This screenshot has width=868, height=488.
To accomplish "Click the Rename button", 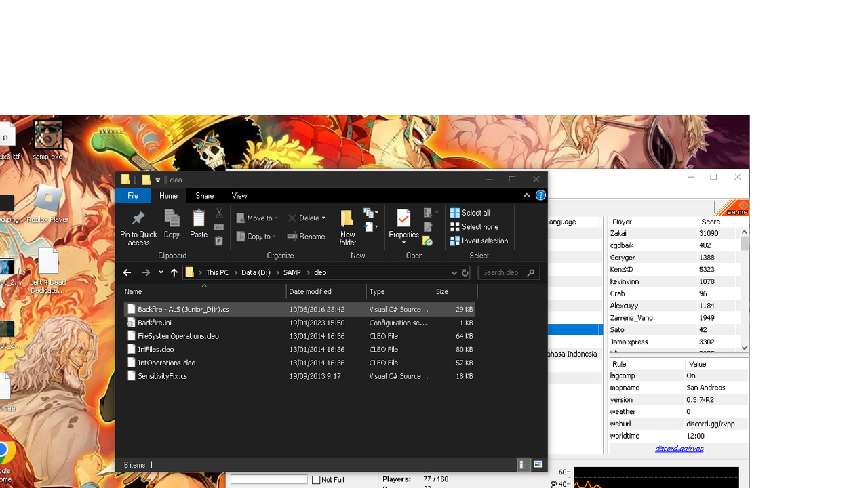I will tap(307, 237).
